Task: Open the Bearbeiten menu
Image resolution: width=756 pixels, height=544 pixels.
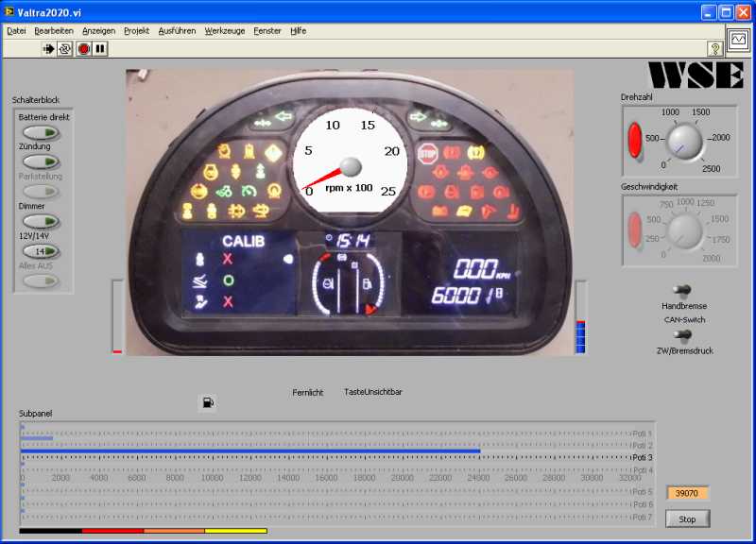Action: pos(54,31)
